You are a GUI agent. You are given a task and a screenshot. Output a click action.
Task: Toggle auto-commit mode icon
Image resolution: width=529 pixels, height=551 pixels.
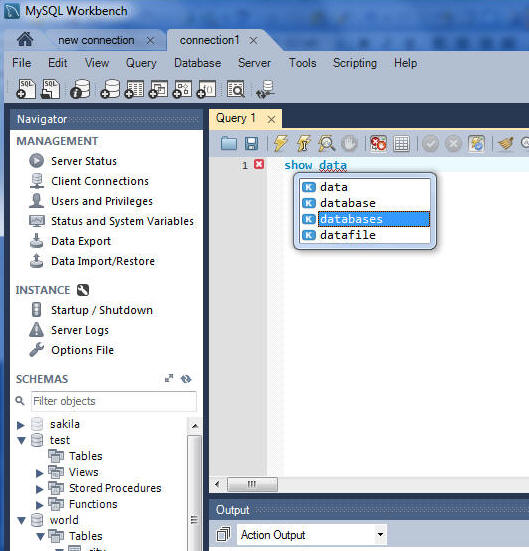476,144
